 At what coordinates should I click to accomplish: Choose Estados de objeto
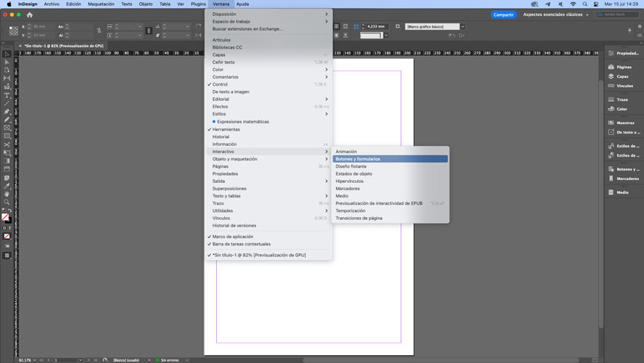390,174
